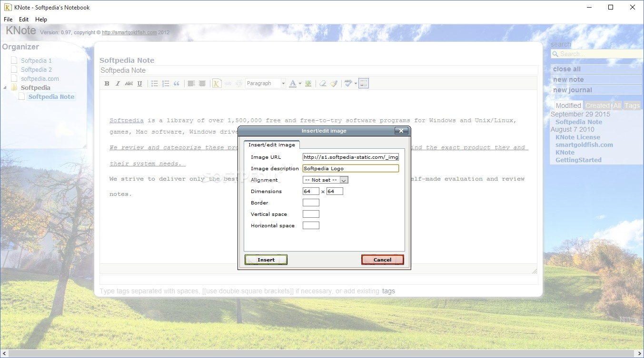This screenshot has width=644, height=358.
Task: Click the cleanup brush icon
Action: 334,84
